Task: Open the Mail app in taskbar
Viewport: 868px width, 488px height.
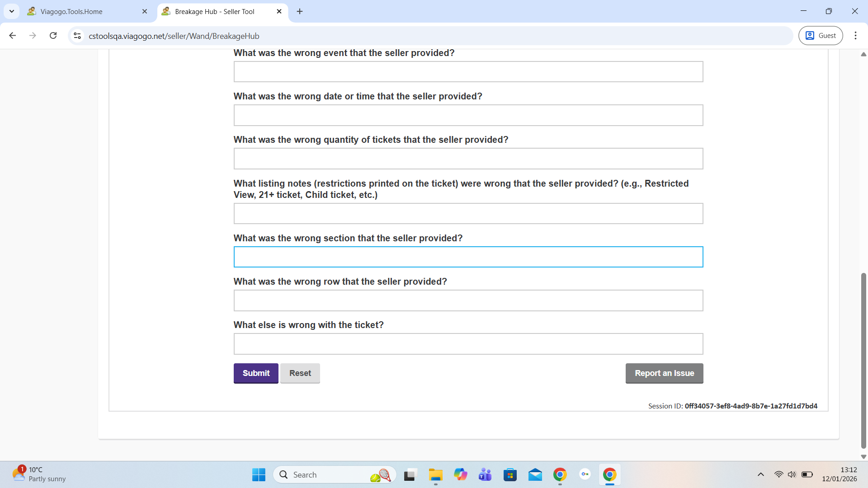Action: click(x=535, y=475)
